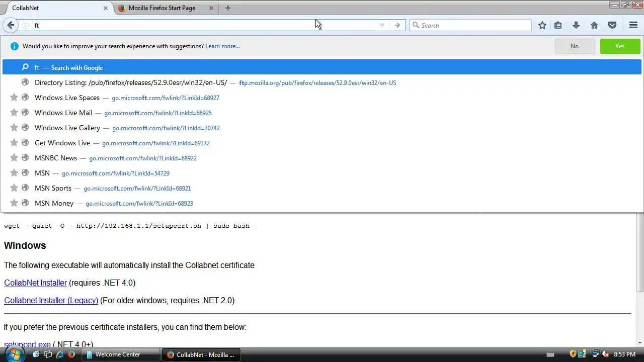
Task: Launch Internet Explorer from quick launch
Action: pos(60,354)
